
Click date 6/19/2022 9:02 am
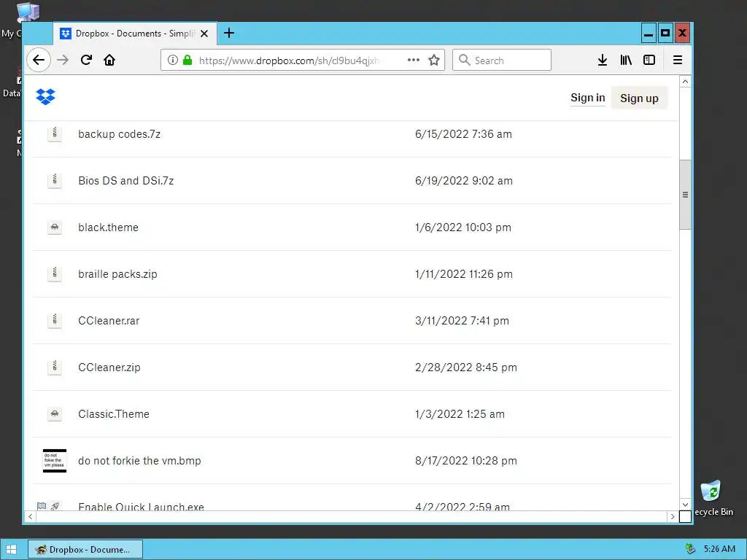coord(463,181)
